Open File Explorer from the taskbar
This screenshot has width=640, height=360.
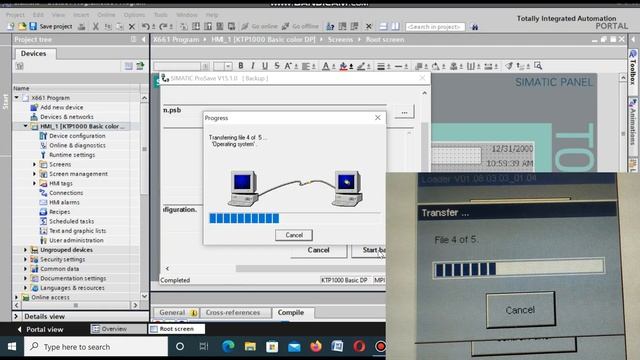coord(250,347)
